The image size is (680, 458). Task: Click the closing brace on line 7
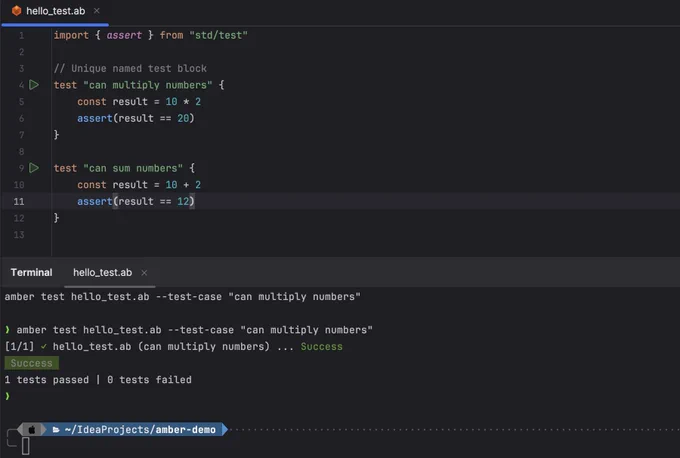coord(56,135)
